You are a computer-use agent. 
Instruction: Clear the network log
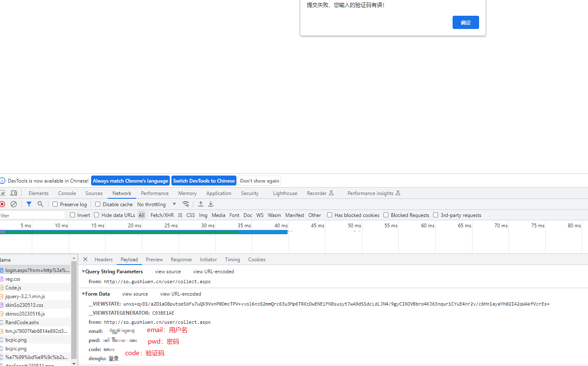coord(14,204)
